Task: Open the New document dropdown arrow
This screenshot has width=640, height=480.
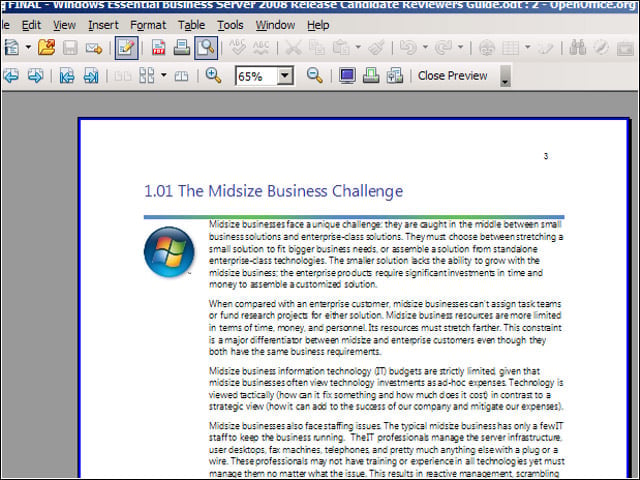Action: 28,48
